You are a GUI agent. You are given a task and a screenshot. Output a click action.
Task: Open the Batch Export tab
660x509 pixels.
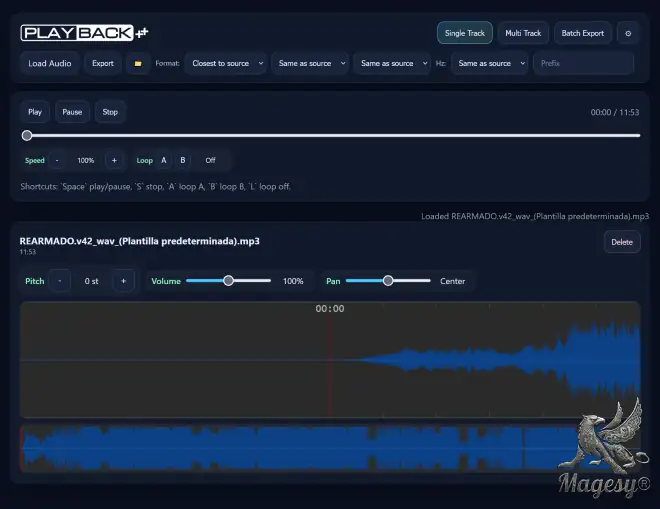tap(583, 33)
